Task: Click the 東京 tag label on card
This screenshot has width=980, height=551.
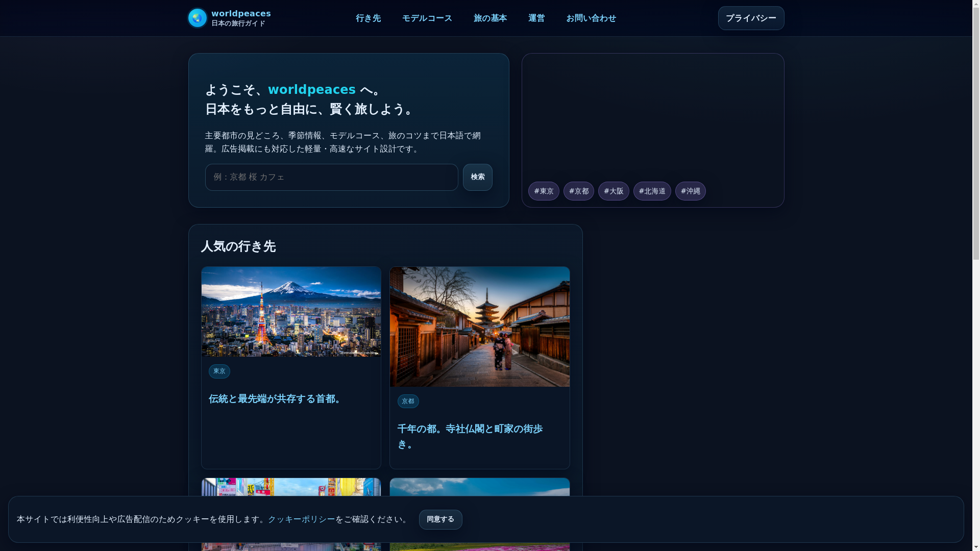Action: pos(219,371)
